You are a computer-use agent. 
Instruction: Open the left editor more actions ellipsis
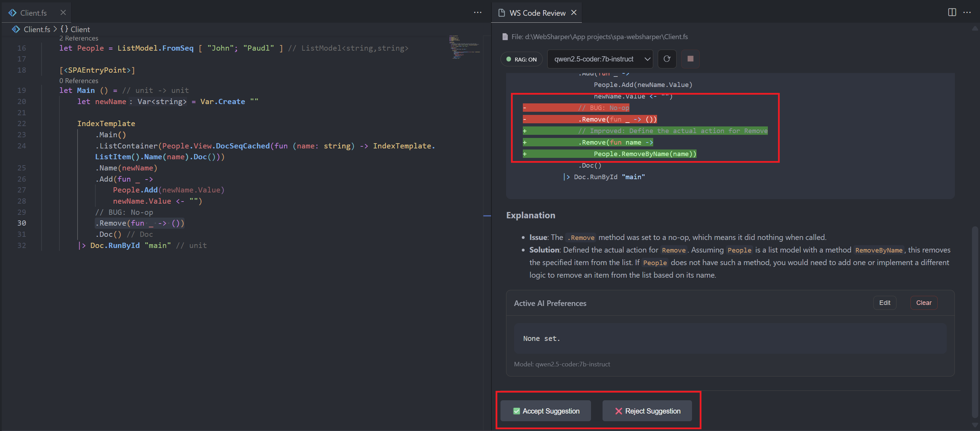(x=477, y=13)
